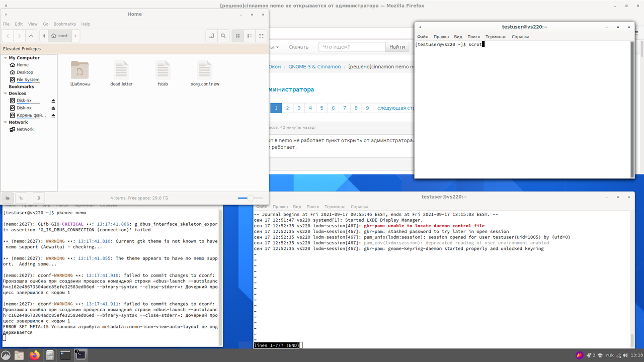
Task: Select Desktop in Nemo sidebar
Action: pyautogui.click(x=25, y=72)
